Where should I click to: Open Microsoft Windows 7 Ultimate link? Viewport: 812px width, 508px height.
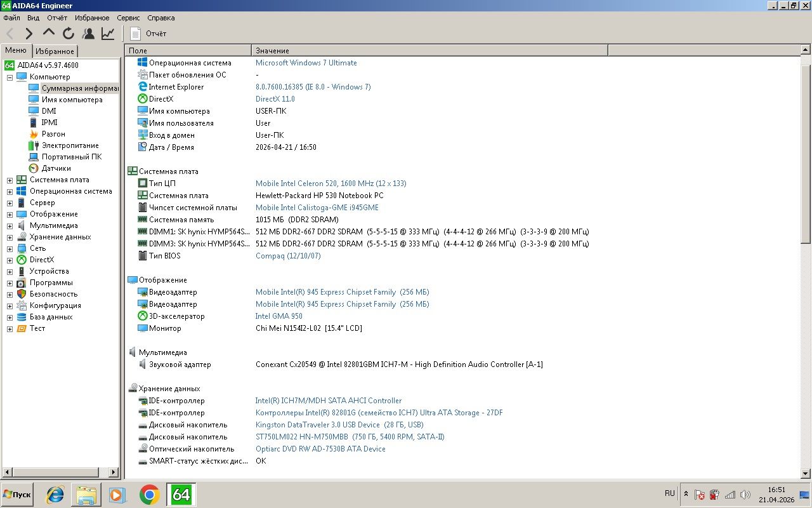306,63
